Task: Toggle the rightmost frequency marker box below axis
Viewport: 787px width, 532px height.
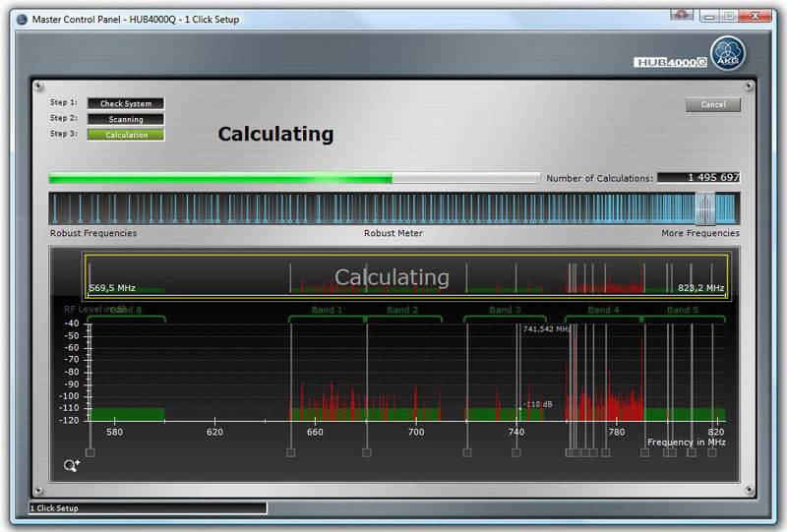Action: pos(711,452)
